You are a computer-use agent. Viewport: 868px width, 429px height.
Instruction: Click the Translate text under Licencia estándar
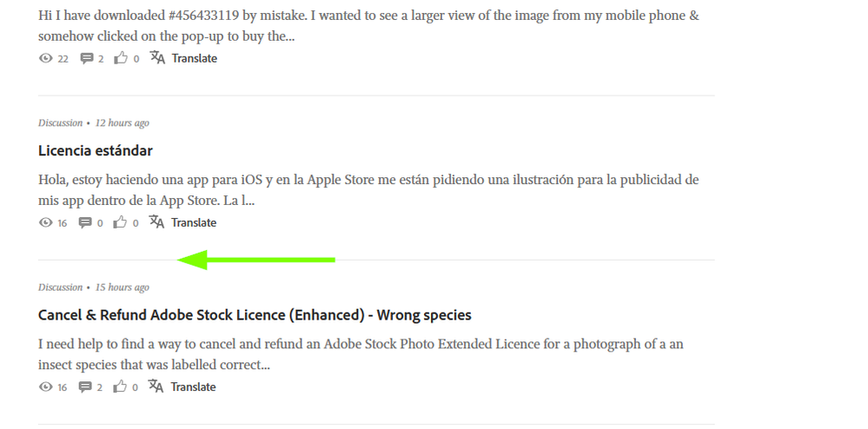194,223
